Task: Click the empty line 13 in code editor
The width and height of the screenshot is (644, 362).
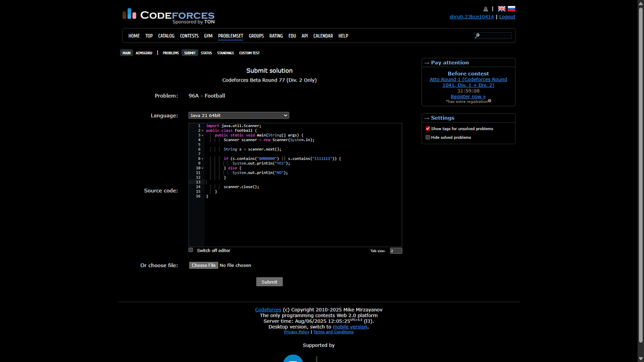Action: [303, 182]
